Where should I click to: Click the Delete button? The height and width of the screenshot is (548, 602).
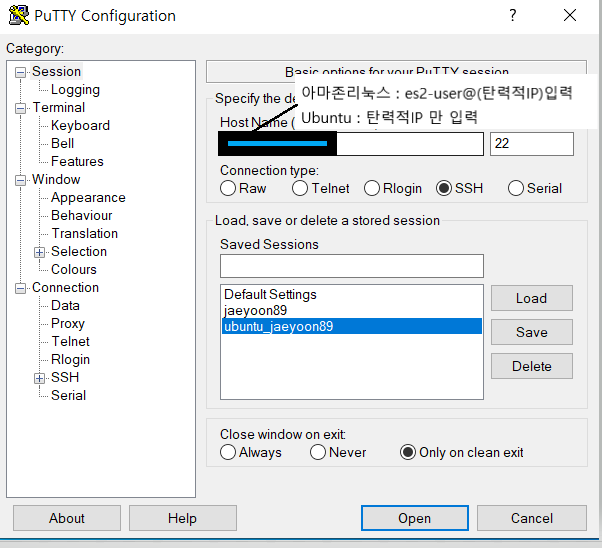click(532, 366)
